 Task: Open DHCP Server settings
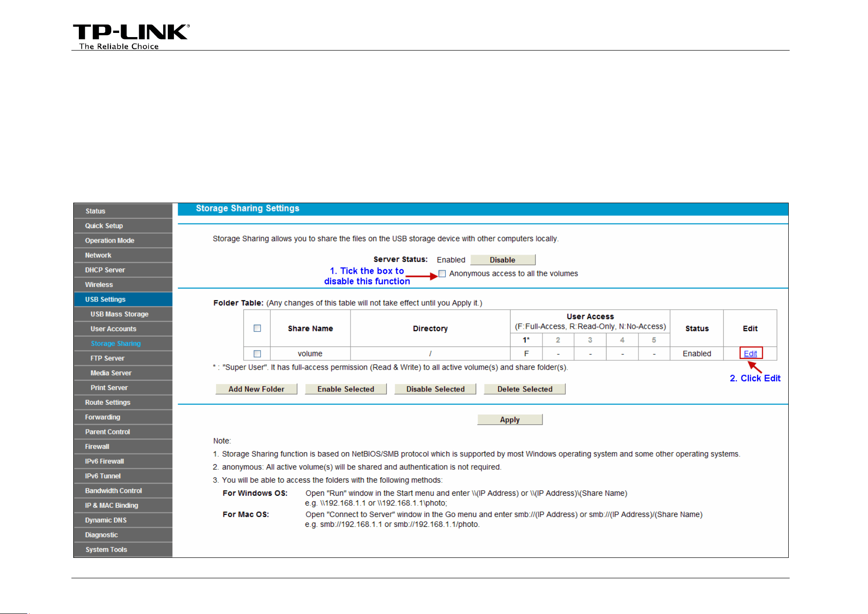click(123, 270)
